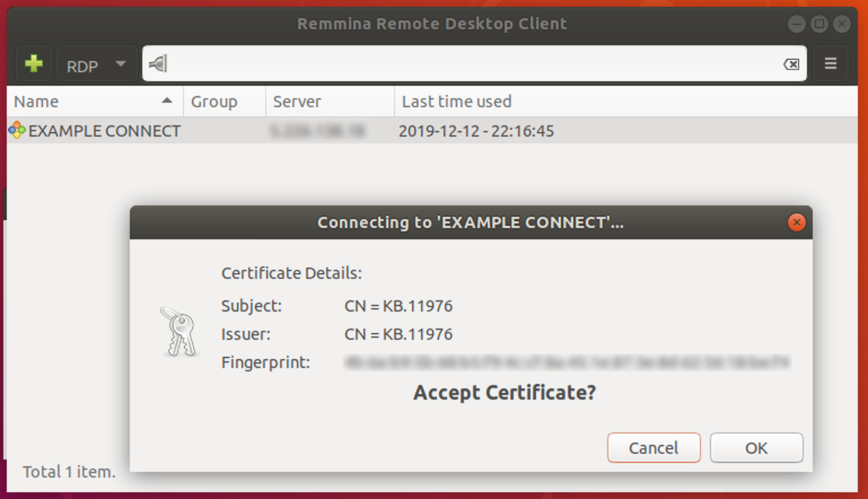Sort connections by Name column
The image size is (868, 499).
coord(95,102)
